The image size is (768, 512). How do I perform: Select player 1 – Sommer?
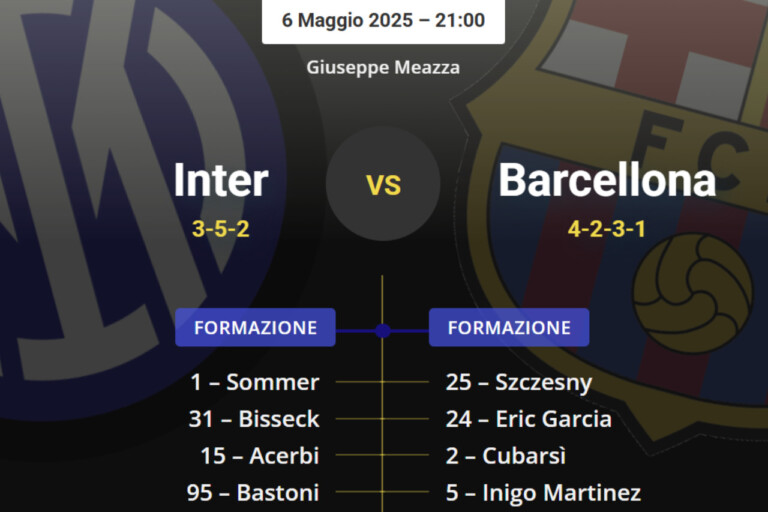point(255,382)
